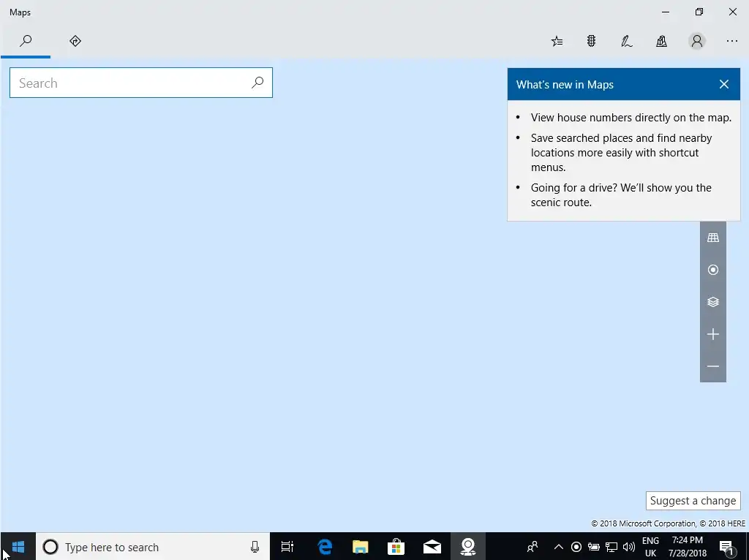Click the battery power tray icon
The width and height of the screenshot is (749, 560).
pos(594,547)
